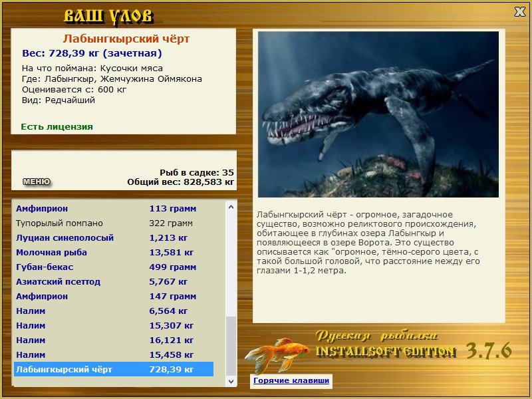Click На что поймана: Кусочки мяса

(x=92, y=68)
